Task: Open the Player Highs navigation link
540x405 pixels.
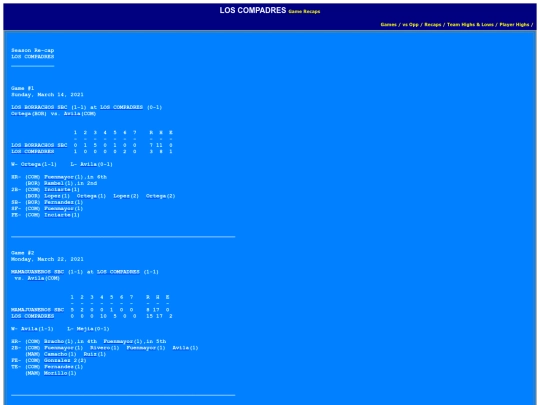Action: (x=514, y=24)
